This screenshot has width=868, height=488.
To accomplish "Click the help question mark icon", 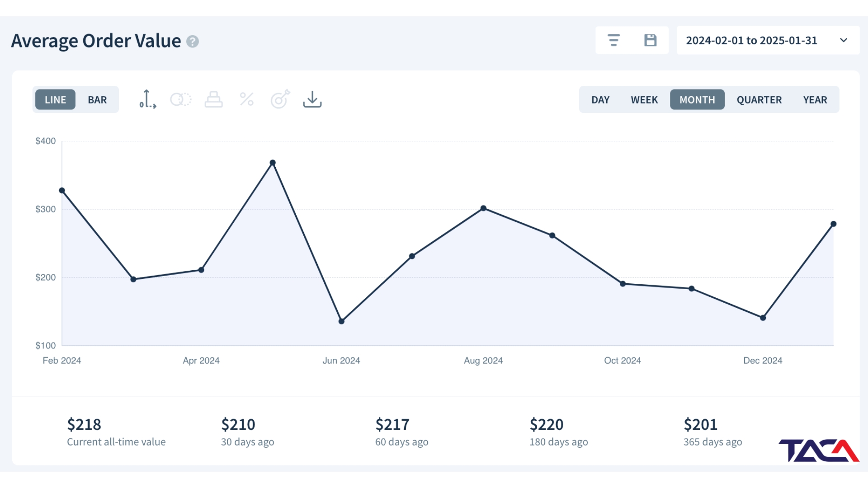I will [x=193, y=42].
